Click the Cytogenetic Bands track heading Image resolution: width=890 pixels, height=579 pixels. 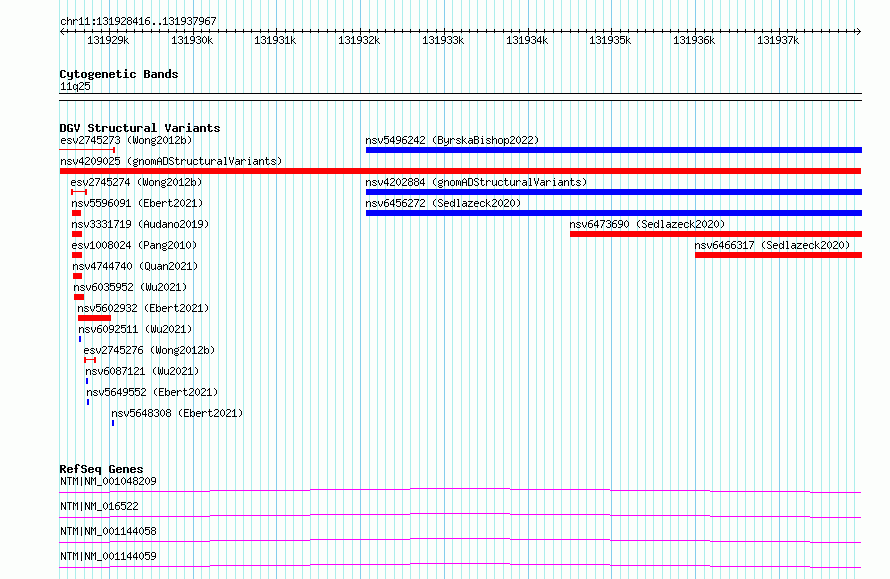119,74
